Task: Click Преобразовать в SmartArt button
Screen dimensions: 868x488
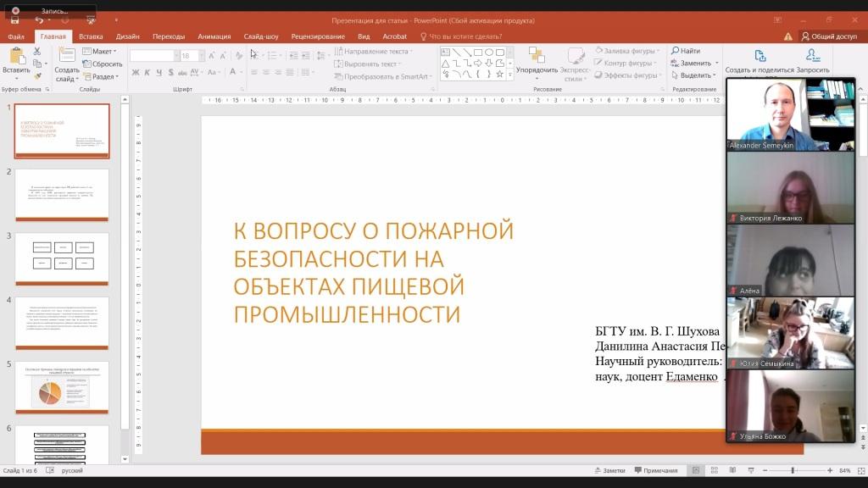Action: point(382,76)
